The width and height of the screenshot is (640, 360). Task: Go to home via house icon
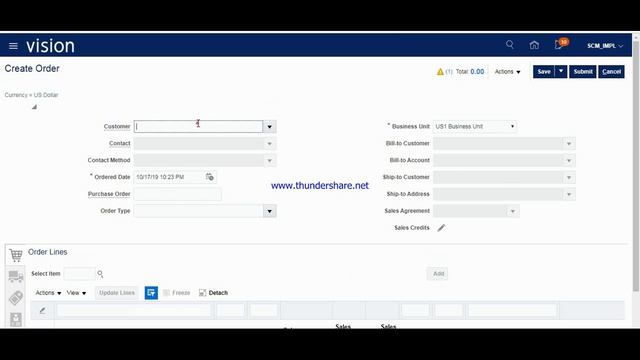click(534, 45)
